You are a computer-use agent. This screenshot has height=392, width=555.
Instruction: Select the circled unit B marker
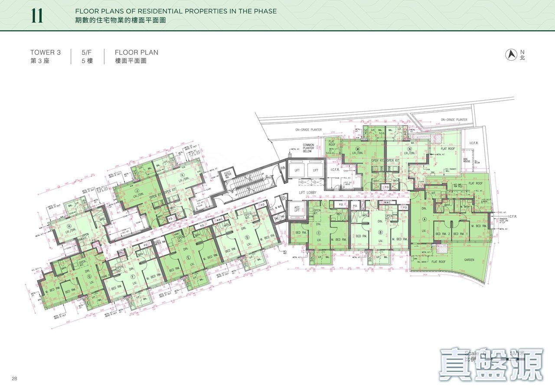click(x=380, y=233)
